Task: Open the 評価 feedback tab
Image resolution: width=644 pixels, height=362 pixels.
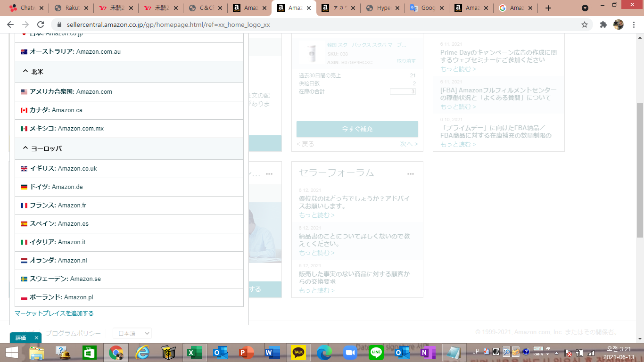Action: pos(21,338)
